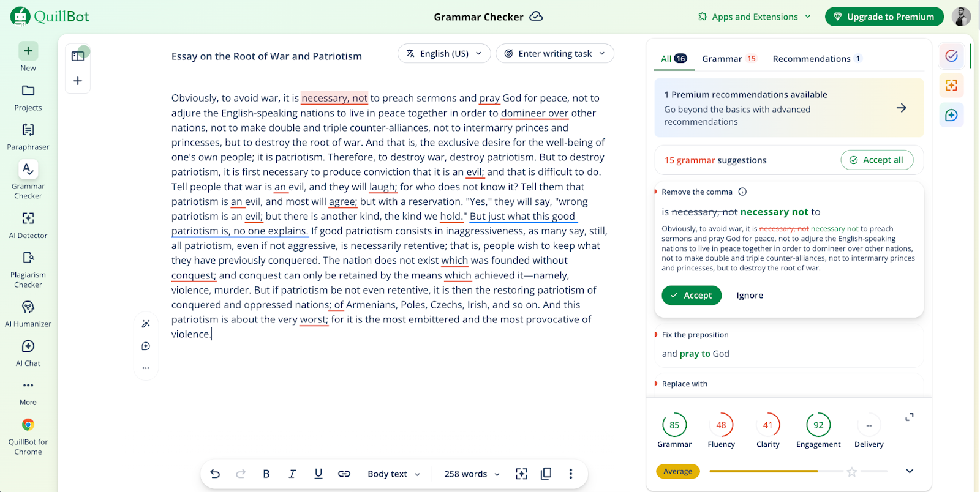Click the QuillBot logo
Image resolution: width=980 pixels, height=492 pixels.
click(x=50, y=17)
